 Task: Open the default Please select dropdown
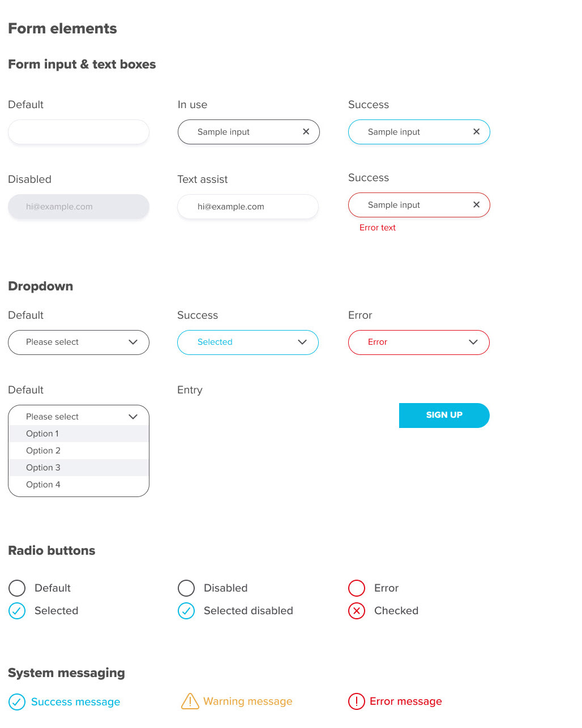point(79,342)
